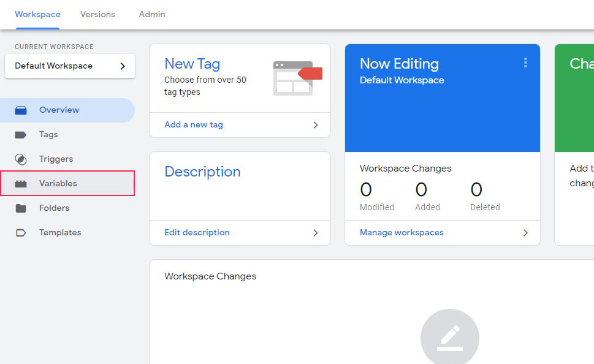Click the Manage workspaces link

pos(402,233)
